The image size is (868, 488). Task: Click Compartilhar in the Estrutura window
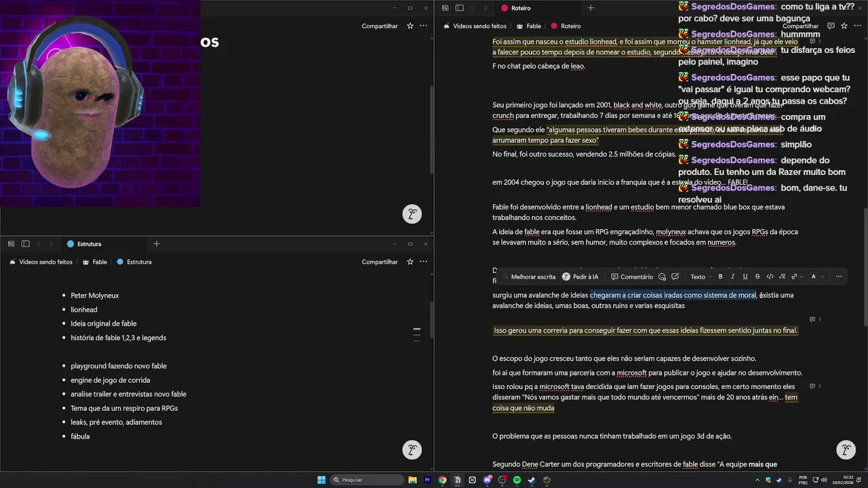(380, 262)
